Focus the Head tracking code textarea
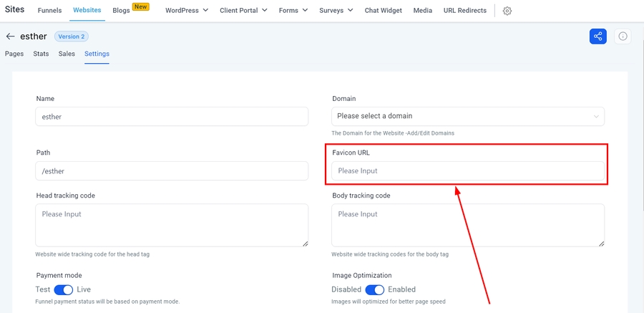Screen dimensions: 644x313 [172, 225]
